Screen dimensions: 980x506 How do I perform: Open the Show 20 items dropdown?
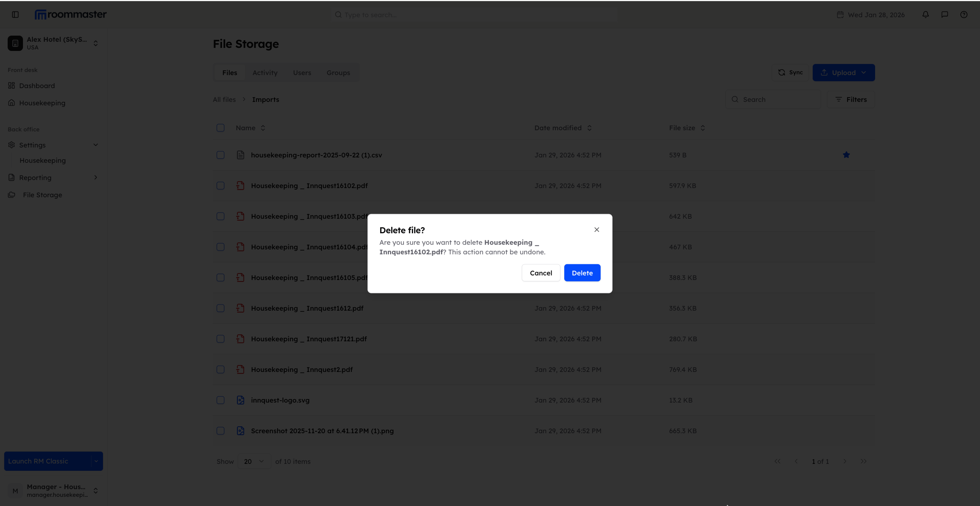[x=253, y=462]
